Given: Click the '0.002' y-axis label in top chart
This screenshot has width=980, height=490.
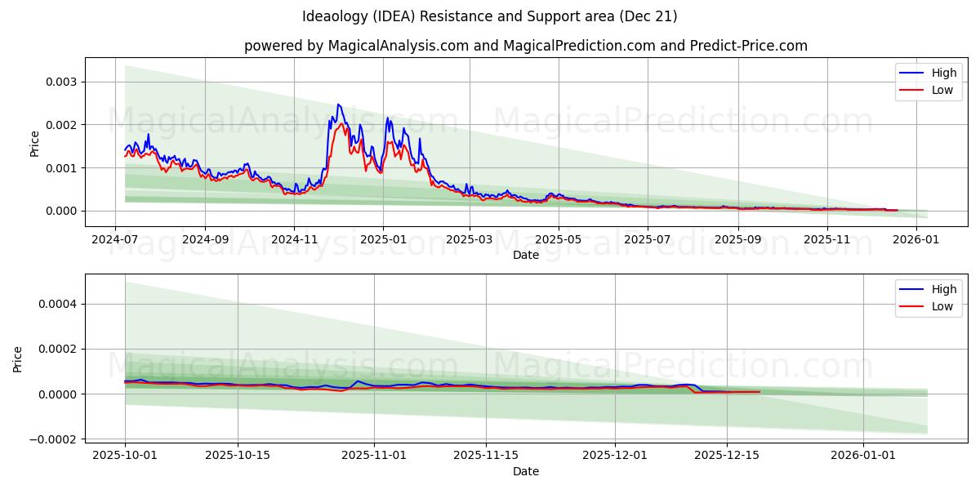Looking at the screenshot, I should coord(60,125).
